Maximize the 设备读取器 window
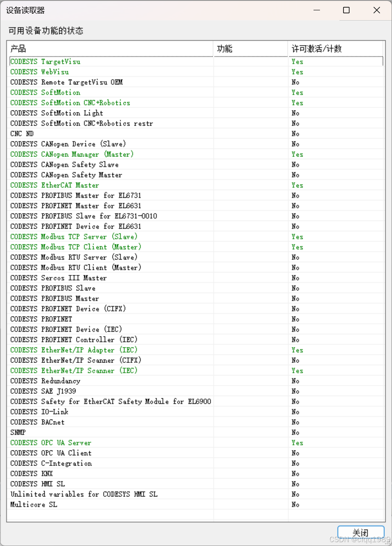The image size is (392, 546). 346,10
